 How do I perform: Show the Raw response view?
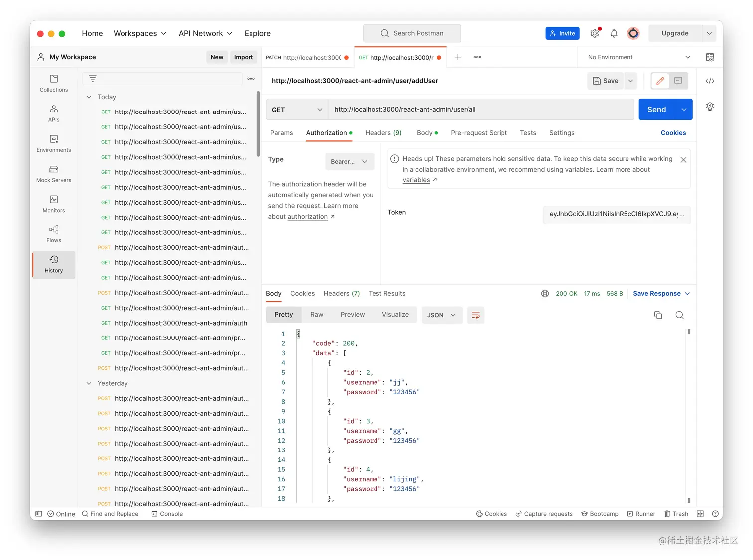click(x=317, y=315)
